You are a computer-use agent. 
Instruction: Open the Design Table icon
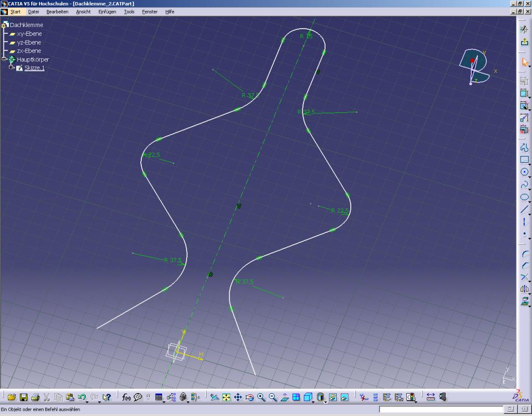pos(158,397)
